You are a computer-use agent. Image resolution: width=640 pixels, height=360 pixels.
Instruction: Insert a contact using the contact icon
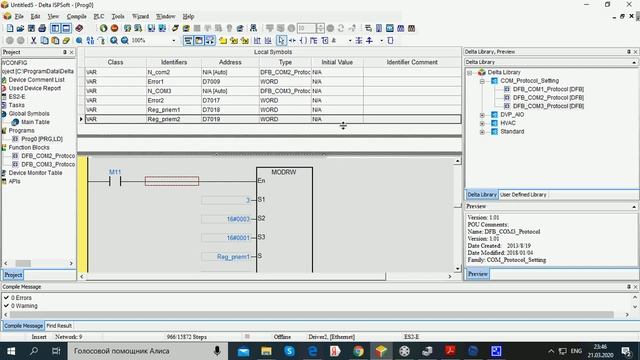(x=292, y=40)
